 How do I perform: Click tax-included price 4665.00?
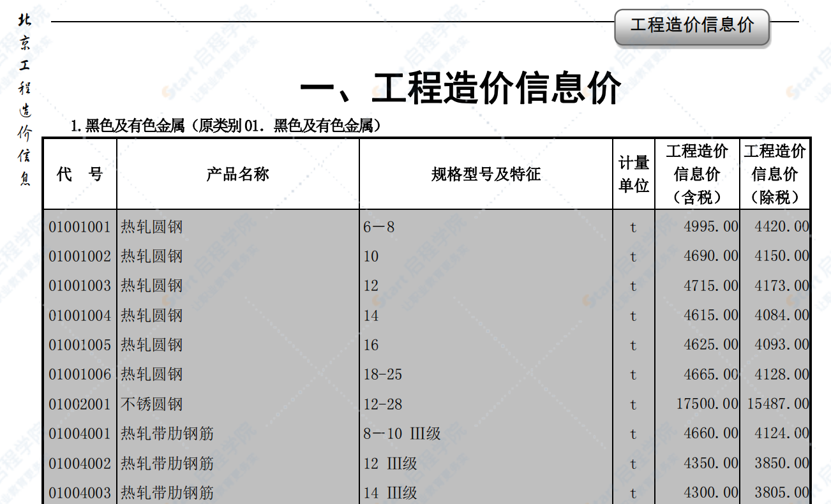tap(711, 374)
